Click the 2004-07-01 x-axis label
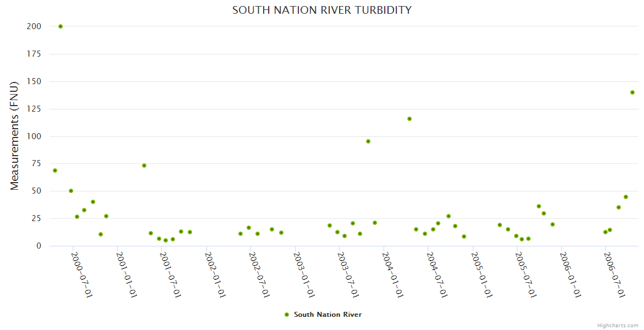 coord(437,275)
